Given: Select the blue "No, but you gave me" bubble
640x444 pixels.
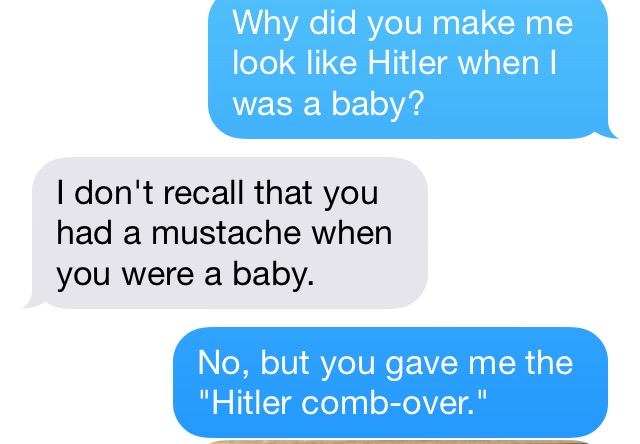Looking at the screenshot, I should pyautogui.click(x=390, y=382).
